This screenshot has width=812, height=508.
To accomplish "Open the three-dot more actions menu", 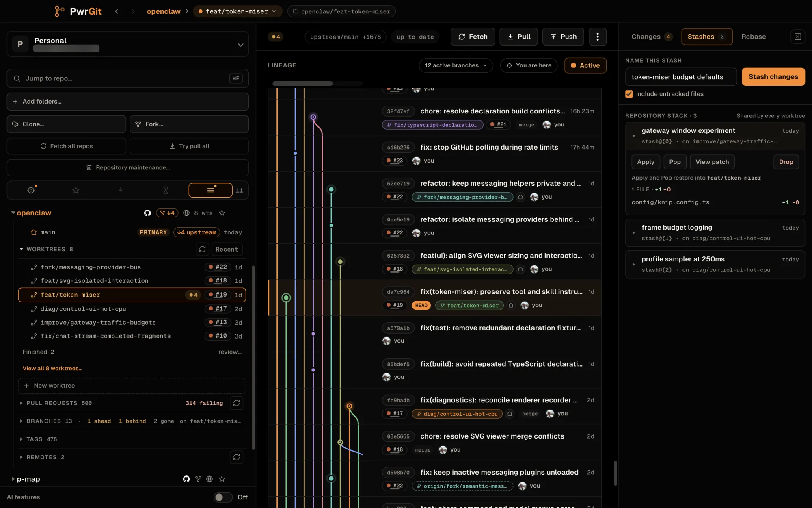I will [597, 37].
